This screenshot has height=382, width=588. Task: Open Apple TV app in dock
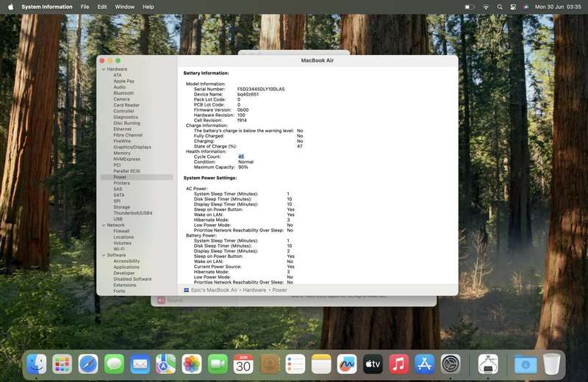[x=373, y=364]
